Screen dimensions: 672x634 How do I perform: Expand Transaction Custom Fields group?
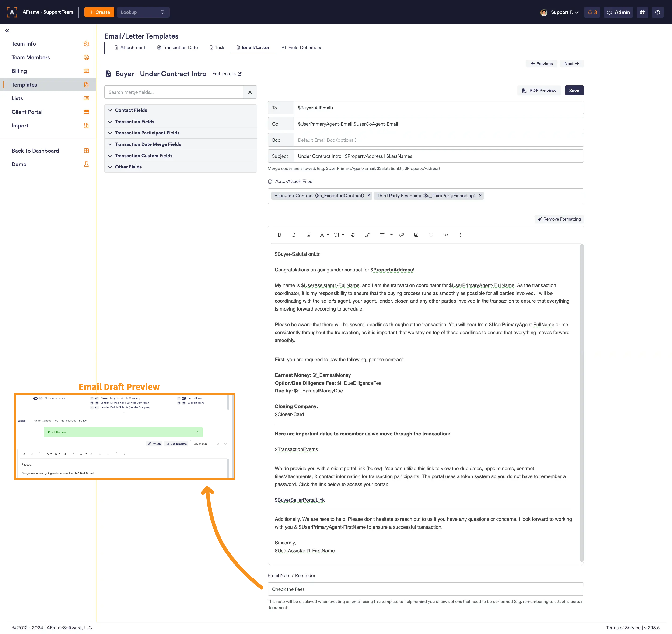pos(143,156)
